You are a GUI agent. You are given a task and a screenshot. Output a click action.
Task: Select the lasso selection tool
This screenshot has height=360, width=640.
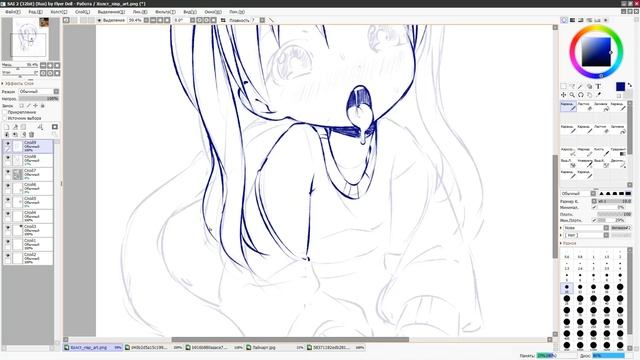click(x=572, y=87)
